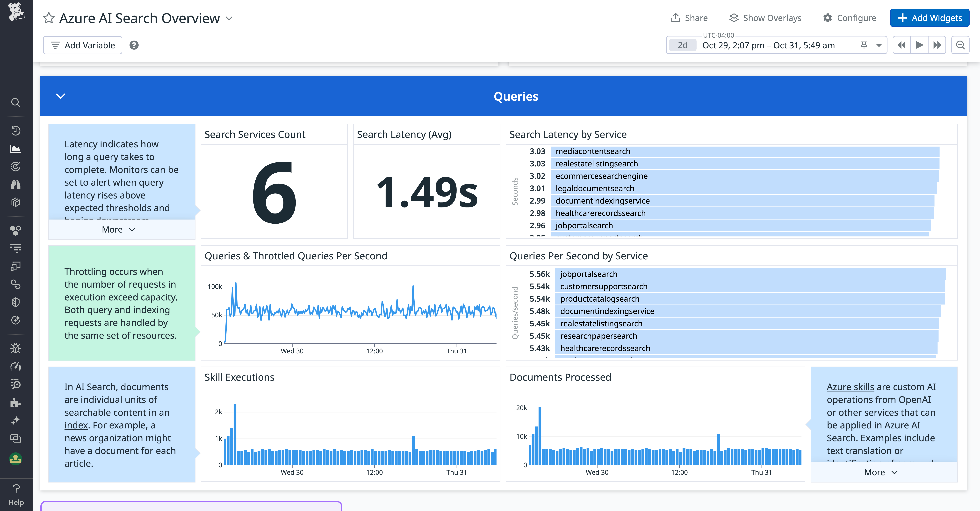Click the Add Variable button

82,45
